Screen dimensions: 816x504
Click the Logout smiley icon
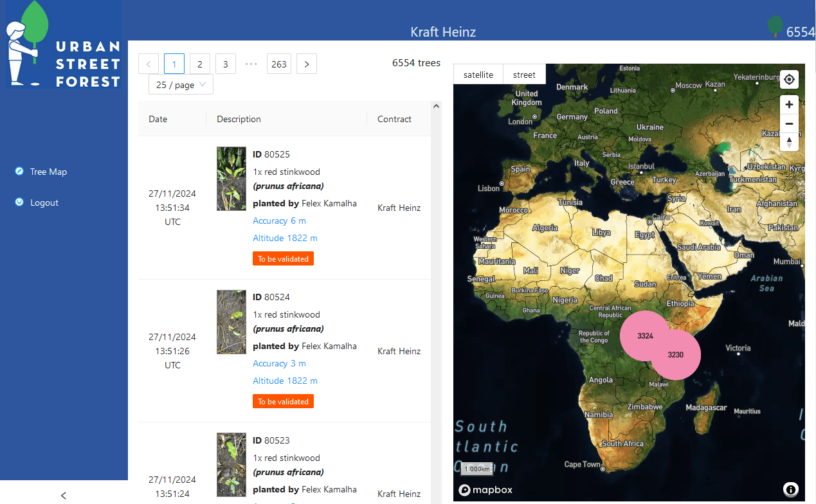19,202
